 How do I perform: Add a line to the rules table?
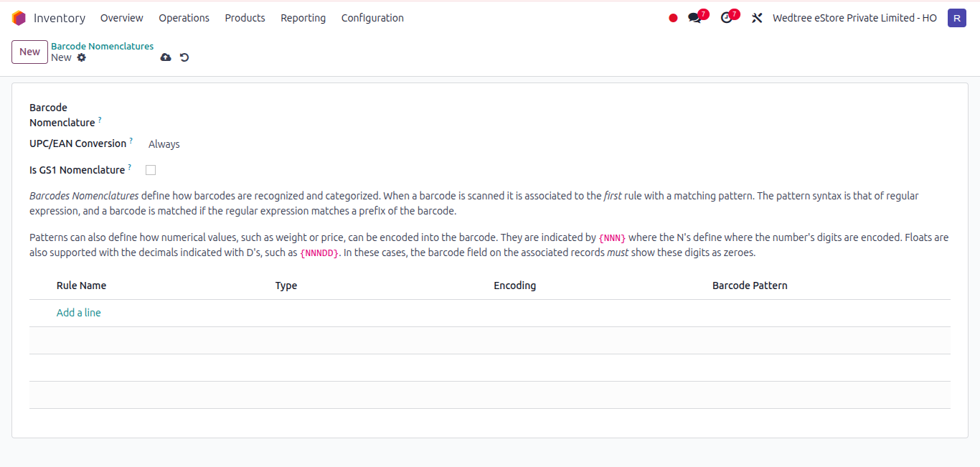[79, 313]
